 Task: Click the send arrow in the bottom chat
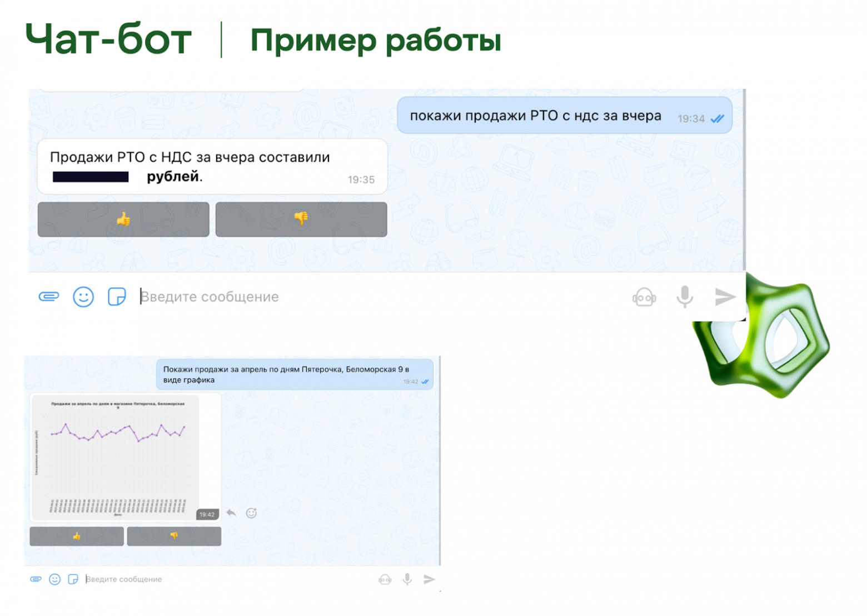tap(428, 579)
